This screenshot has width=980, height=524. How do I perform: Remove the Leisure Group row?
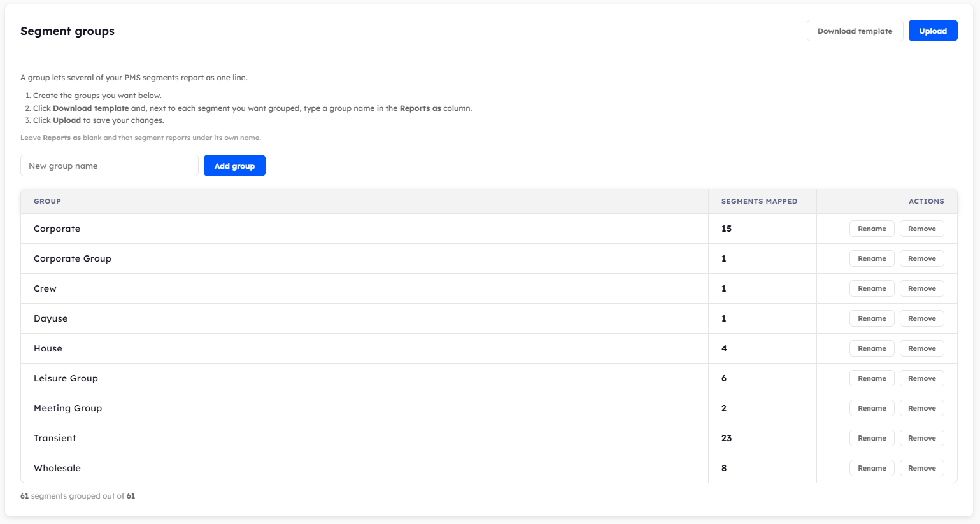click(x=921, y=378)
